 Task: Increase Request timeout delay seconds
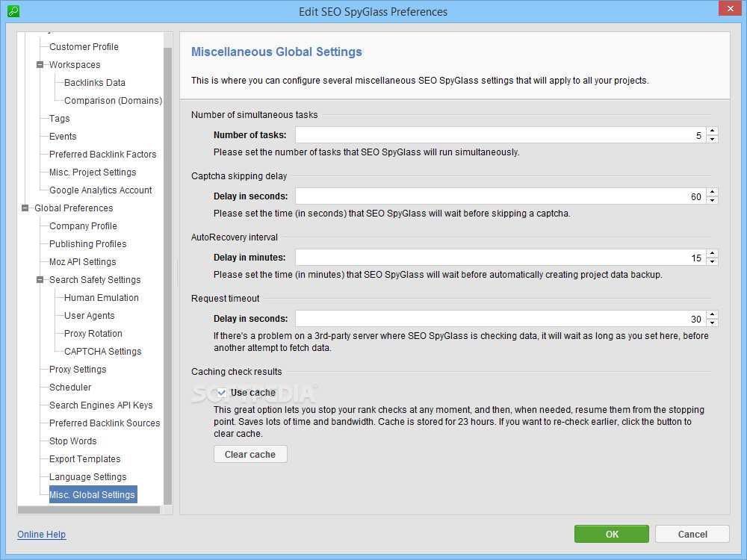click(x=712, y=314)
